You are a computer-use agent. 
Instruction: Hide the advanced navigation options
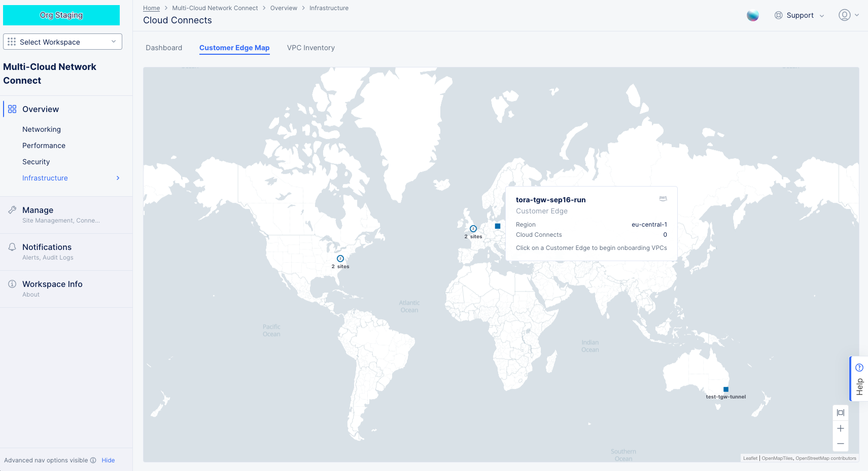pos(108,460)
